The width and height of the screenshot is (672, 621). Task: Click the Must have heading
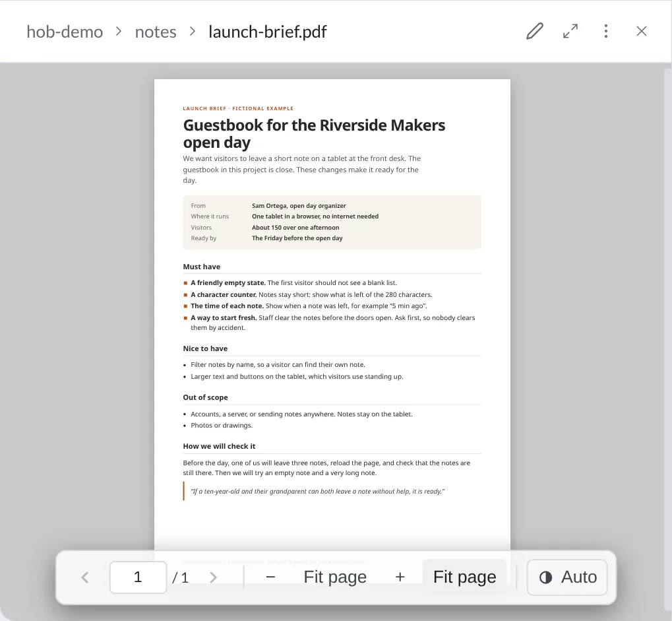(201, 267)
